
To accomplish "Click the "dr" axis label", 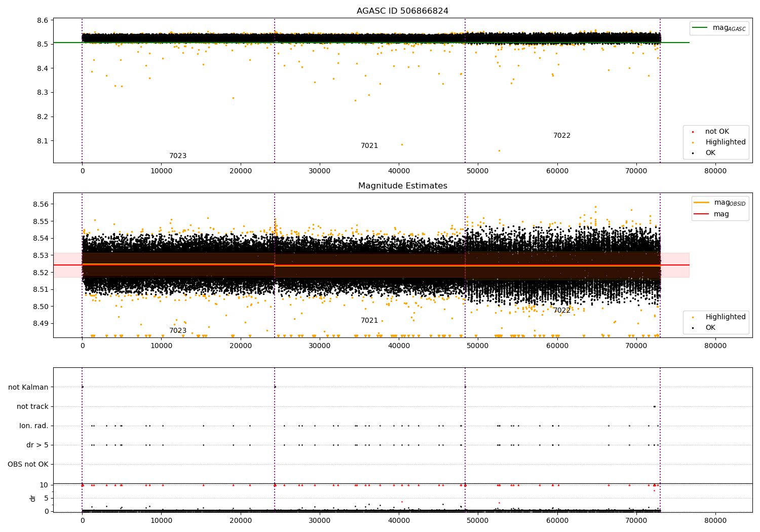I will tap(33, 498).
